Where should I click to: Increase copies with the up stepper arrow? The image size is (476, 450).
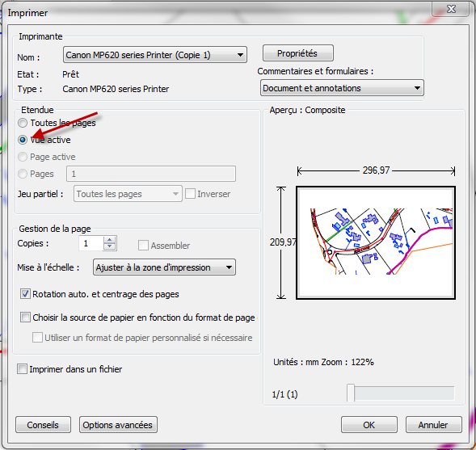point(110,240)
